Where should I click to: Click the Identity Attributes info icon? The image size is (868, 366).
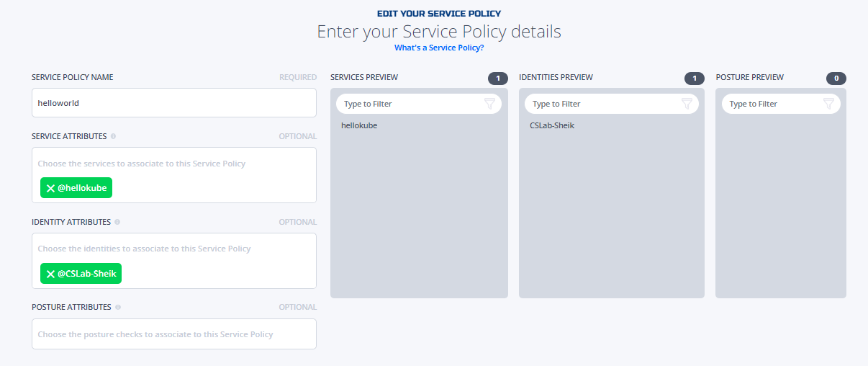pyautogui.click(x=117, y=222)
